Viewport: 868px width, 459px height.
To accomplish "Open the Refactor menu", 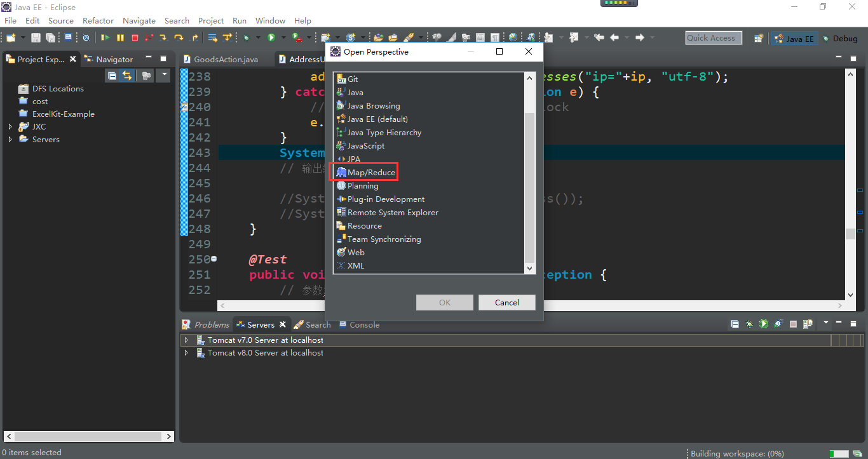I will [98, 20].
